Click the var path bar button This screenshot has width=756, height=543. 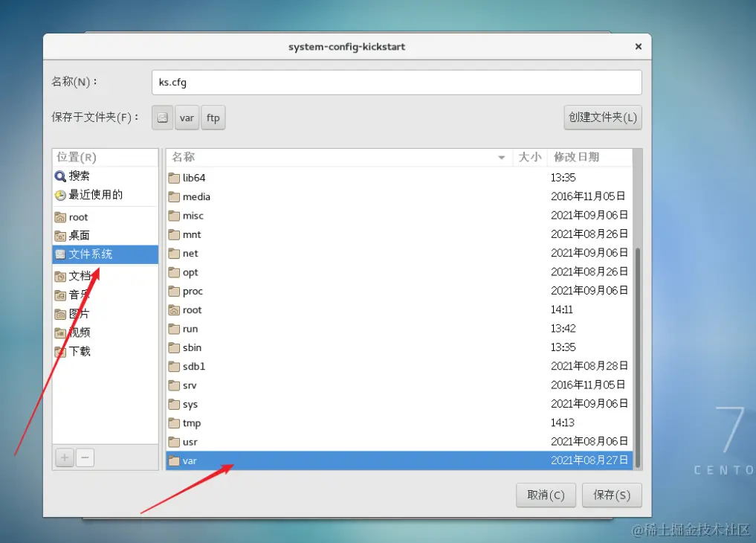[187, 118]
